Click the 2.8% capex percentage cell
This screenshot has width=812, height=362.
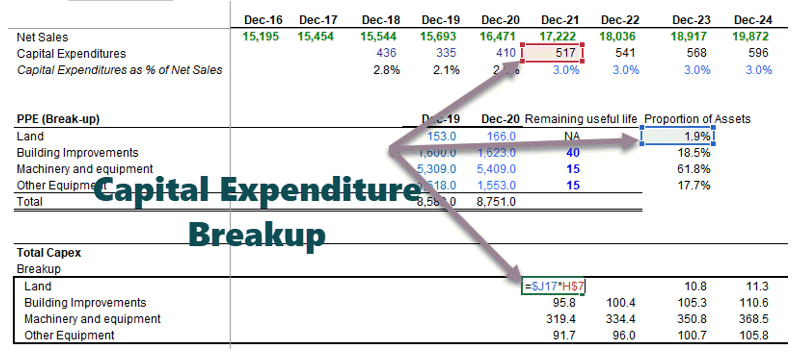[x=386, y=70]
